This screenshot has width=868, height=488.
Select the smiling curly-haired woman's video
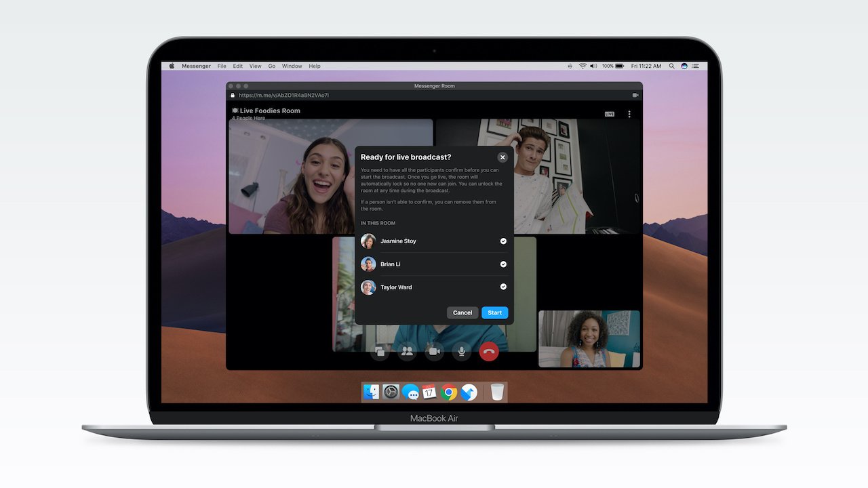tap(589, 339)
